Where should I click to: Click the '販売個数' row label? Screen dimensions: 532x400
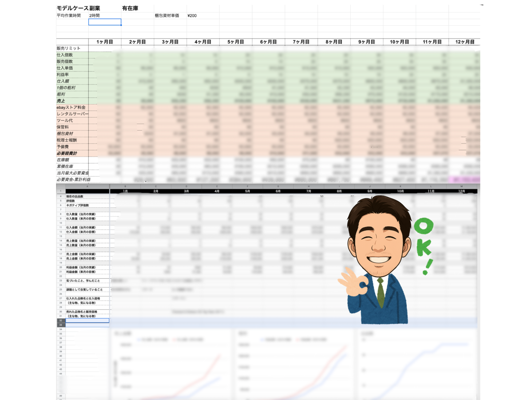click(x=65, y=61)
